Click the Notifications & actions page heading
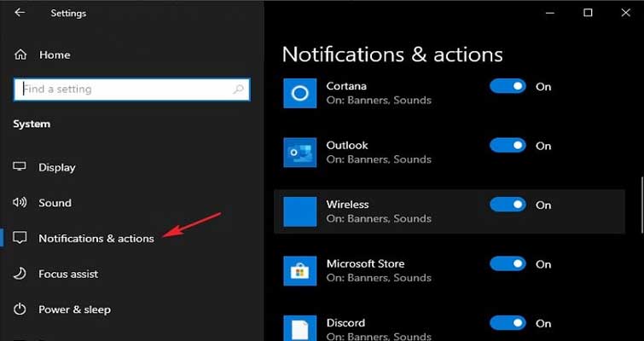This screenshot has width=644, height=341. tap(392, 55)
